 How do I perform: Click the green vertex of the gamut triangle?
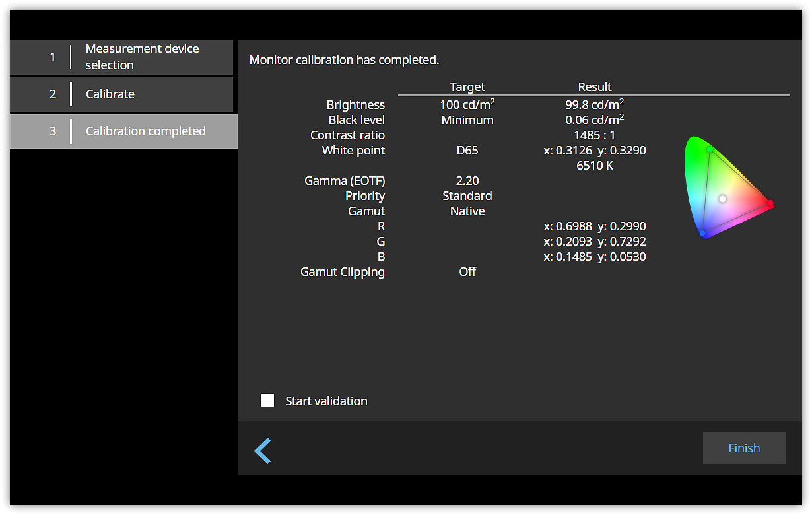pyautogui.click(x=708, y=150)
